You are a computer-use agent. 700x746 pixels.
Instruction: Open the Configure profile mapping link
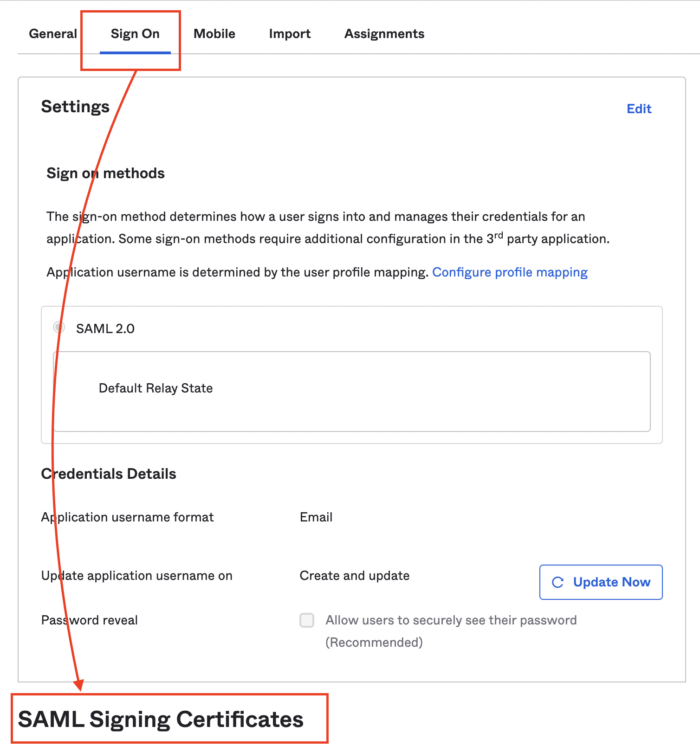tap(510, 272)
